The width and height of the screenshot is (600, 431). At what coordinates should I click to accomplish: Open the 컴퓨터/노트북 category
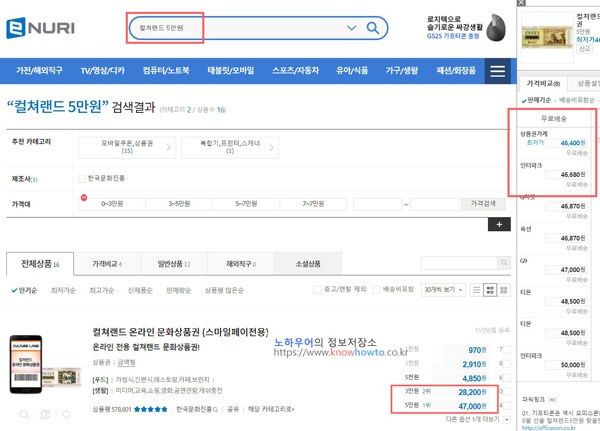click(166, 70)
